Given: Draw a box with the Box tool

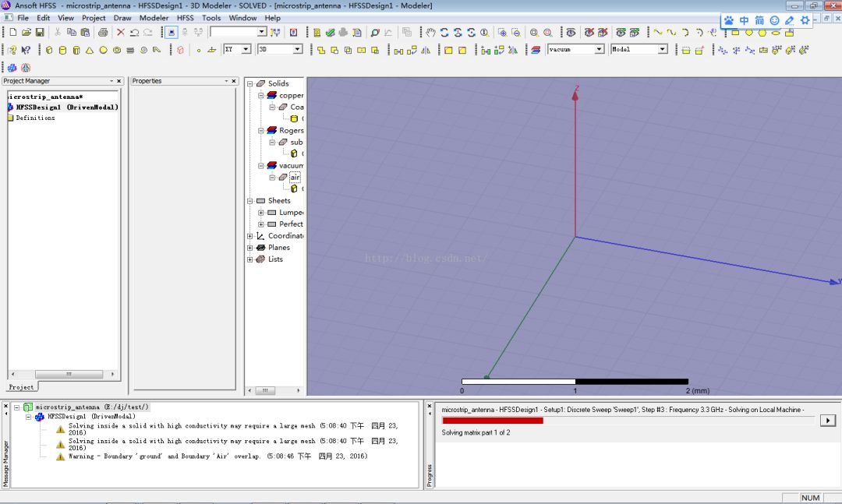Looking at the screenshot, I should coord(49,50).
